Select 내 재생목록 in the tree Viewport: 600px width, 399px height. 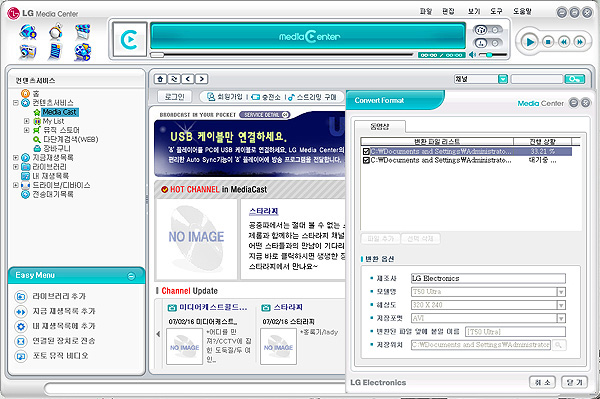pyautogui.click(x=51, y=176)
